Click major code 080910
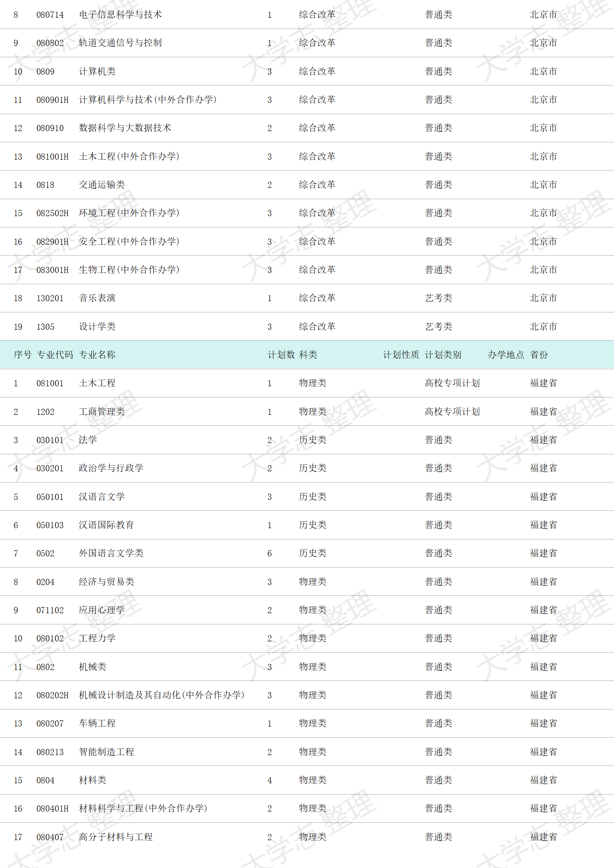Viewport: 614px width, 868px height. coord(50,128)
